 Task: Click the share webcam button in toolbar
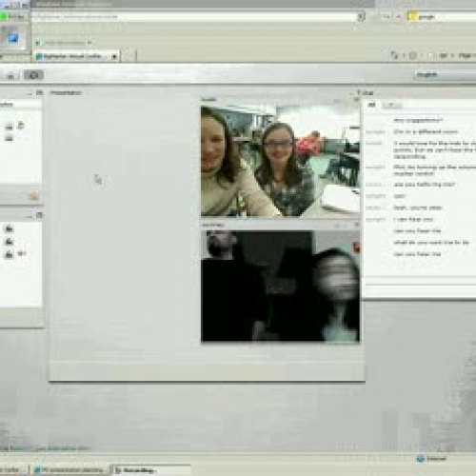click(33, 75)
